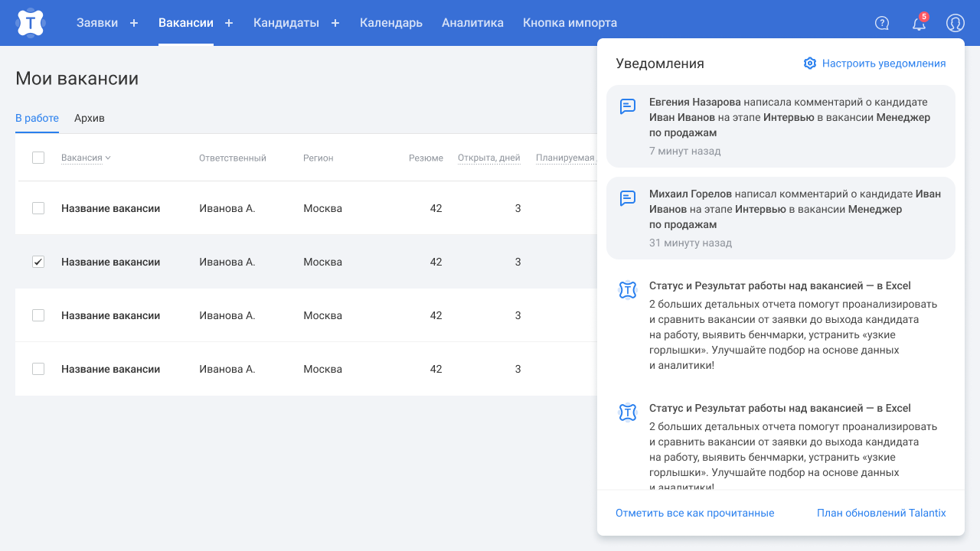Click the 7 минут назад timestamp
980x551 pixels.
685,151
